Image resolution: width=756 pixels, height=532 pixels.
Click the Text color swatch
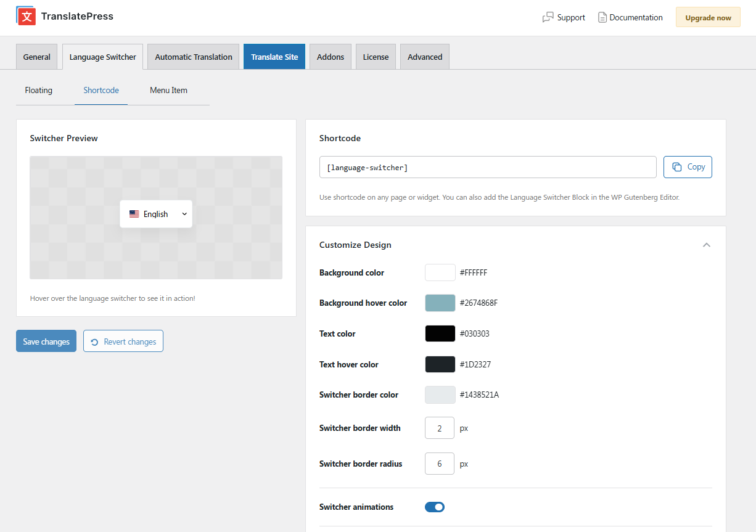[440, 333]
